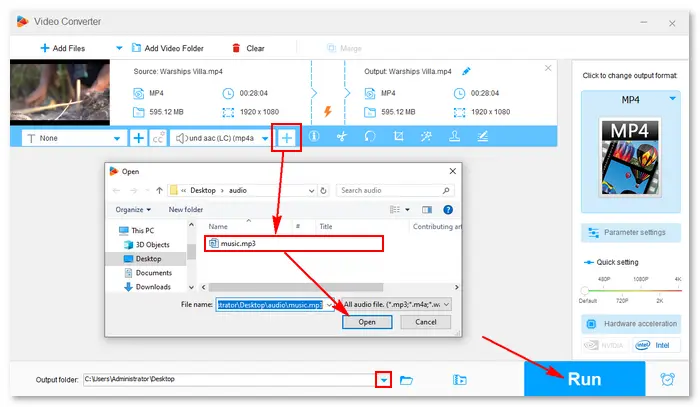Toggle Intel acceleration option
The width and height of the screenshot is (700, 407).
pyautogui.click(x=655, y=345)
